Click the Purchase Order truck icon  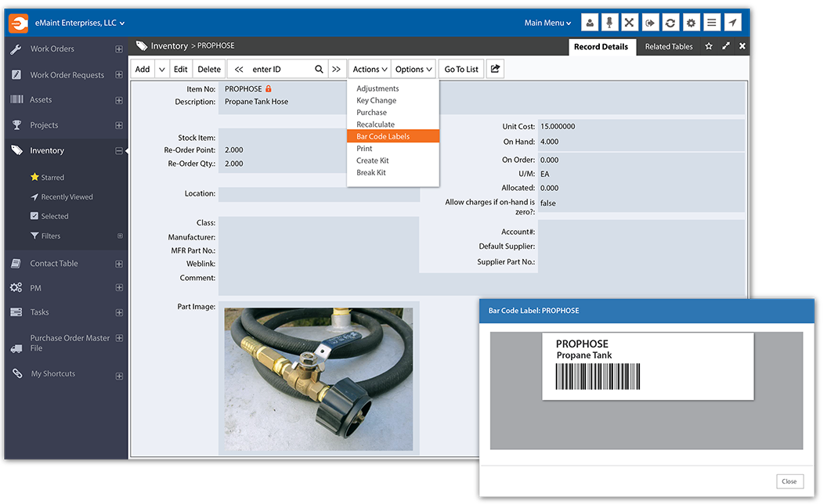click(x=16, y=348)
